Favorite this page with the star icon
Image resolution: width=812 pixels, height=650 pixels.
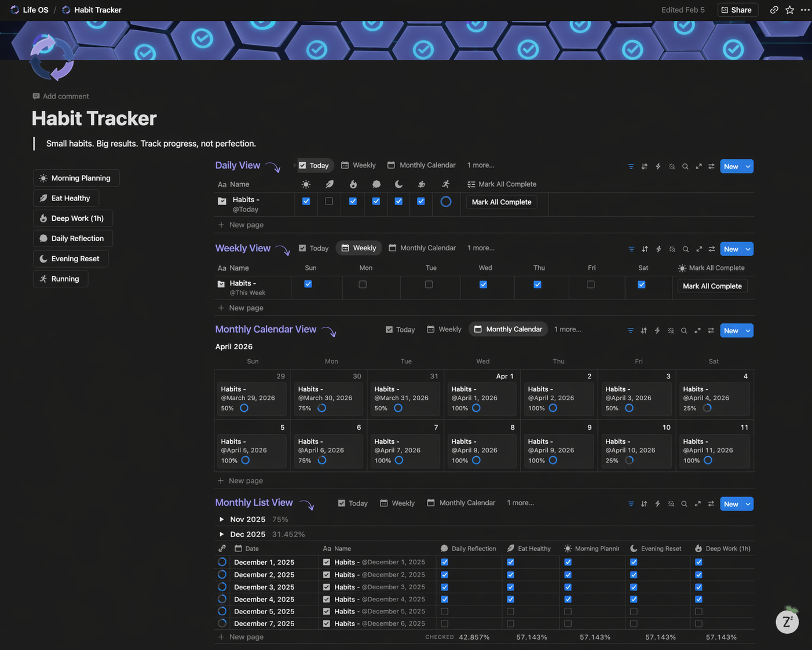(x=789, y=10)
